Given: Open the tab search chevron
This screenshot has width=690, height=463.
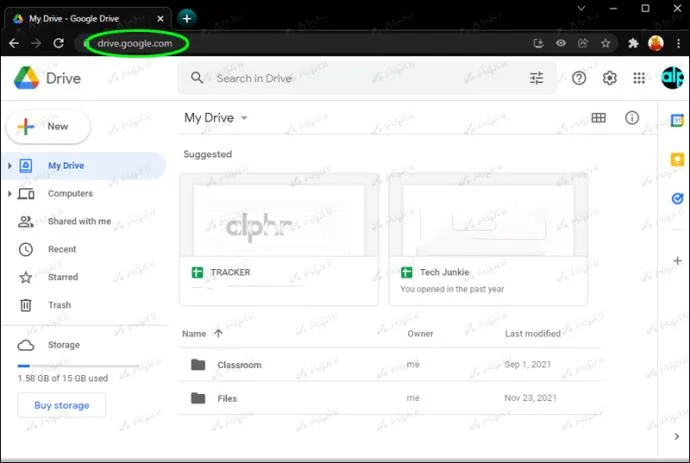Looking at the screenshot, I should click(x=581, y=8).
